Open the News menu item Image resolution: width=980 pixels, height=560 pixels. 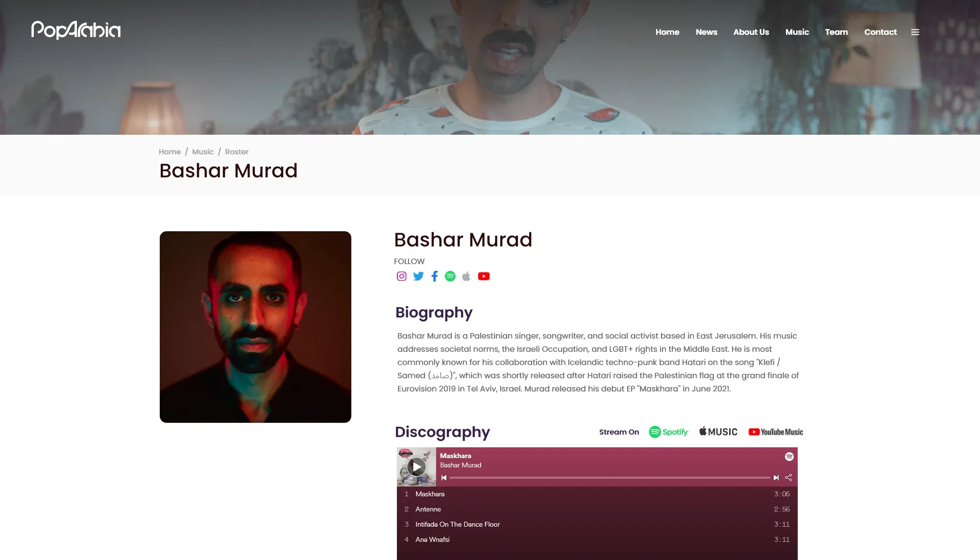coord(706,32)
